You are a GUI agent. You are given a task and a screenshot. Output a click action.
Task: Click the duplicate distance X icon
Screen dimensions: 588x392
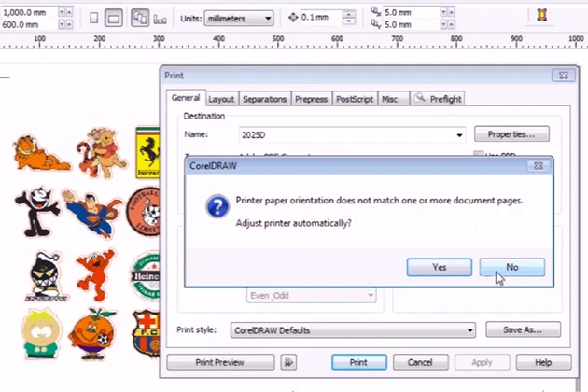pos(376,11)
